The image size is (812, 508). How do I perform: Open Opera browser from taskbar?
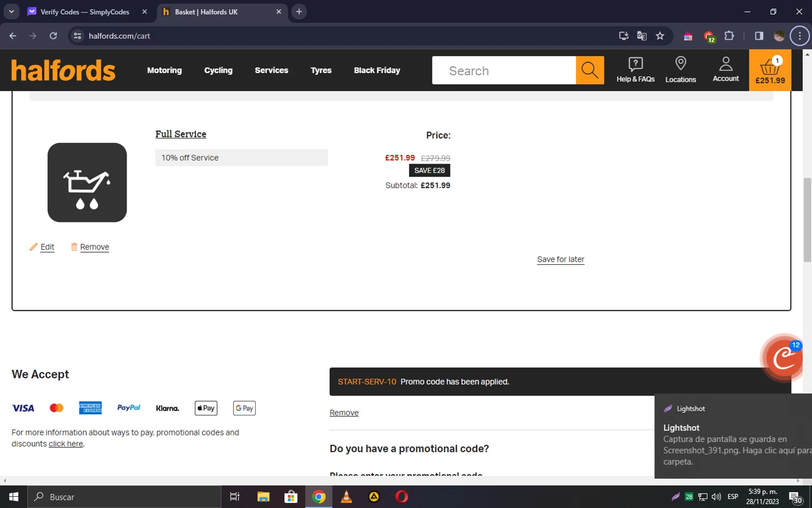pos(402,497)
